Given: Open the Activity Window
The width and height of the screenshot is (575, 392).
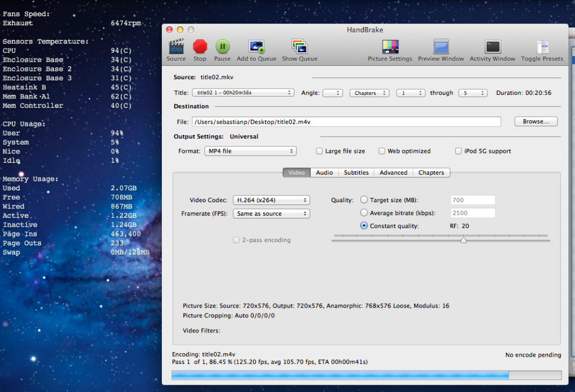Looking at the screenshot, I should coord(492,47).
